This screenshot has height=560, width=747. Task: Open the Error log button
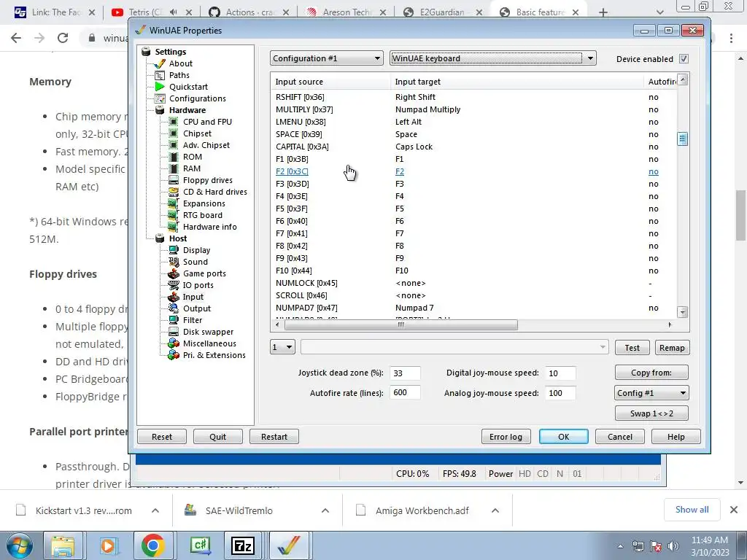(506, 437)
